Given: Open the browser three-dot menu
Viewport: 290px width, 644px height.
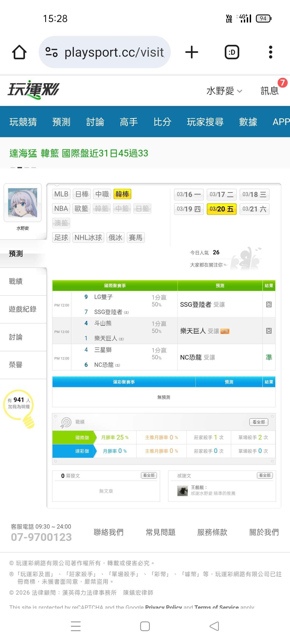Looking at the screenshot, I should [270, 52].
